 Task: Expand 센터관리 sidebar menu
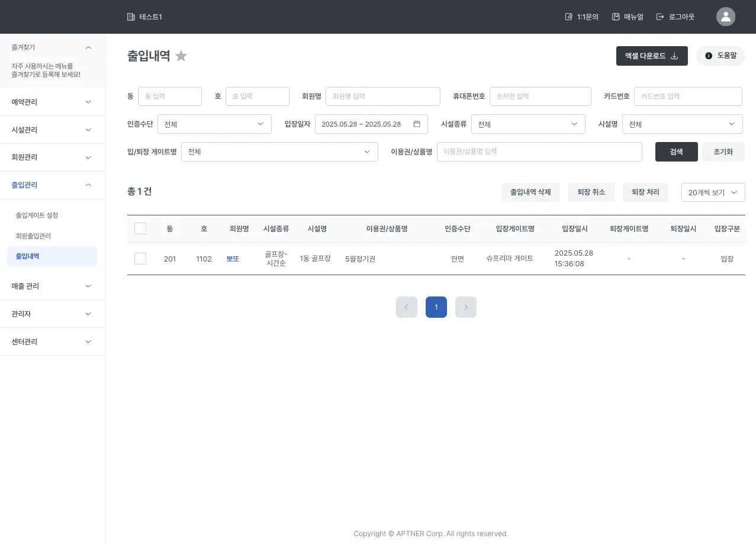click(x=88, y=341)
